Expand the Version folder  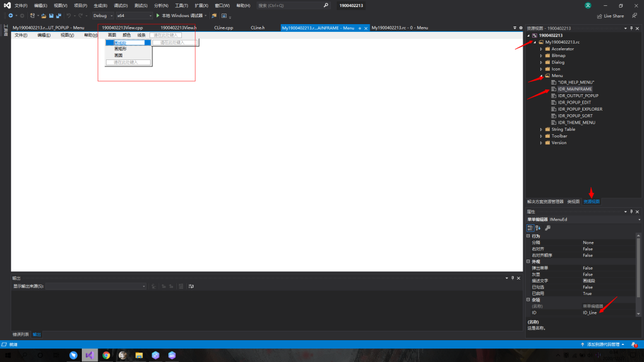point(541,143)
